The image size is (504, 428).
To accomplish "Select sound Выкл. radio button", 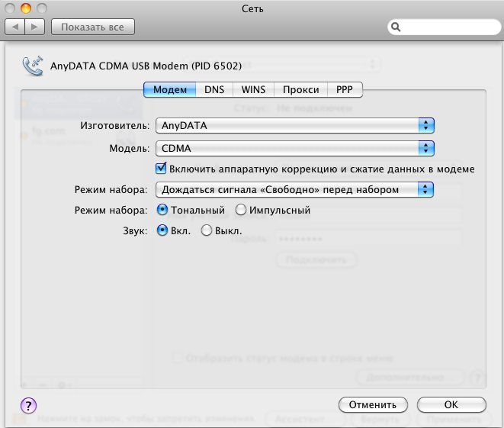I will [x=207, y=230].
